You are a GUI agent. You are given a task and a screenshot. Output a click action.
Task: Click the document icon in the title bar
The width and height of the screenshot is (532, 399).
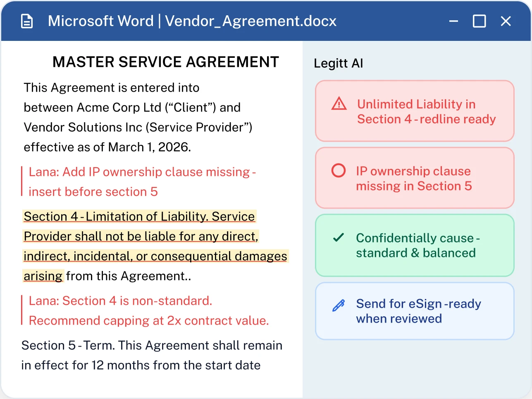tap(26, 21)
